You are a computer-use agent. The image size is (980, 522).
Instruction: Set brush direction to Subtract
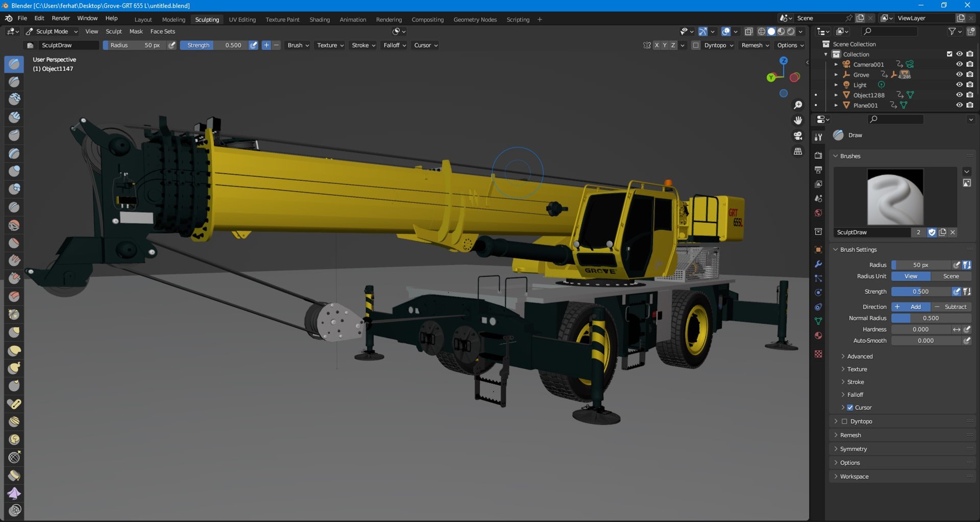(951, 307)
